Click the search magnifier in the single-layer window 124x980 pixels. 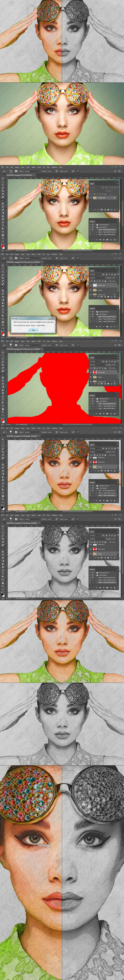115,171
